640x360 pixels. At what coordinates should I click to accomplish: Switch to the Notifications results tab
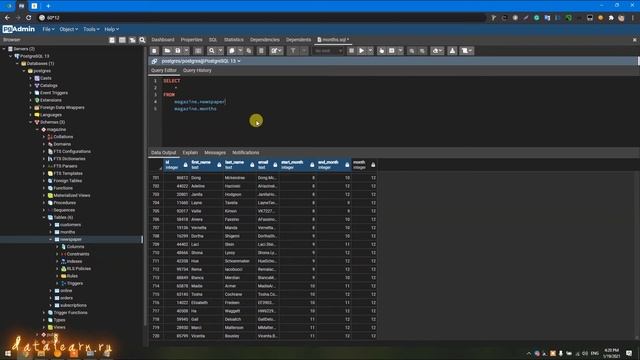(246, 153)
